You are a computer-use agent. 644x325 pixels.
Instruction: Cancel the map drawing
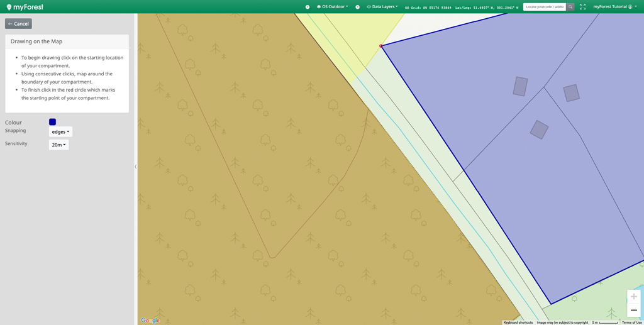[x=18, y=24]
